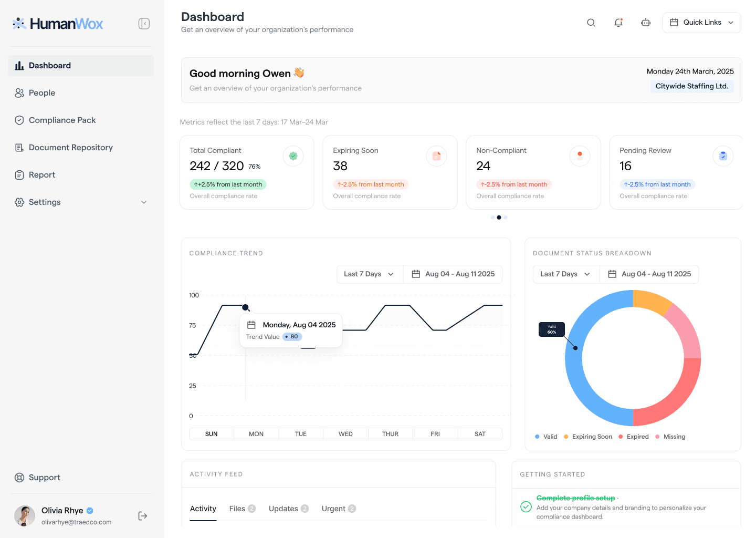Screen dimensions: 756x538
Task: Switch to the Files tab
Action: [x=243, y=509]
